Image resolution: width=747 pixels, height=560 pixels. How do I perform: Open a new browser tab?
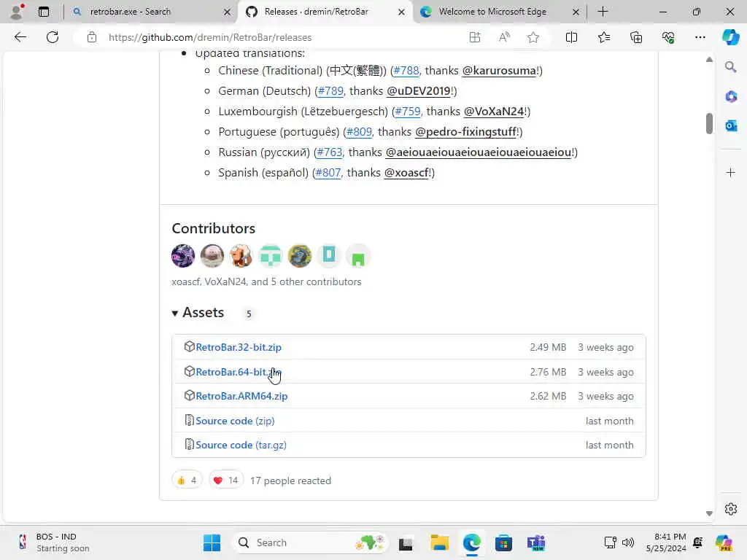[603, 12]
